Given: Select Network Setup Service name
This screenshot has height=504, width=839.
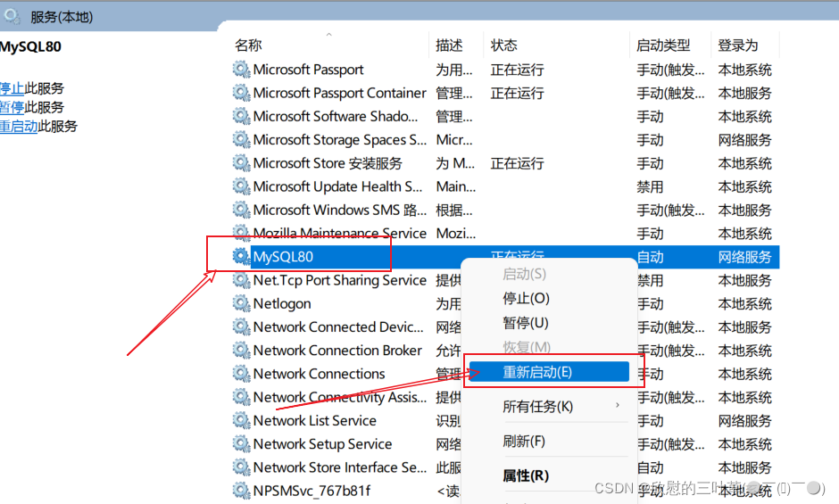Looking at the screenshot, I should [322, 444].
